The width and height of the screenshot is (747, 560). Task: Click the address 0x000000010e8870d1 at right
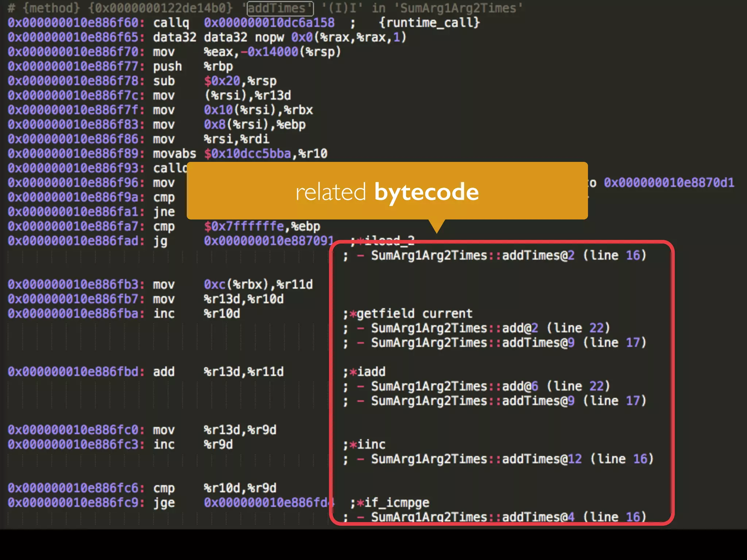[669, 183]
